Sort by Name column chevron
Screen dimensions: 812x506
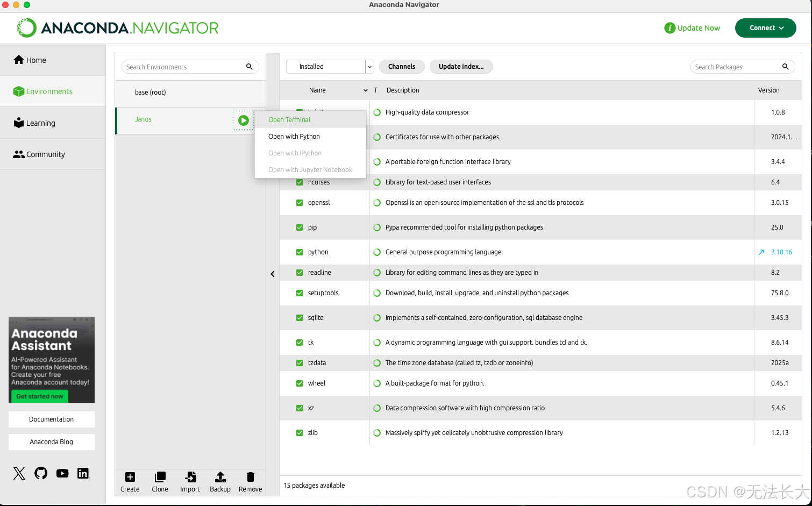366,90
